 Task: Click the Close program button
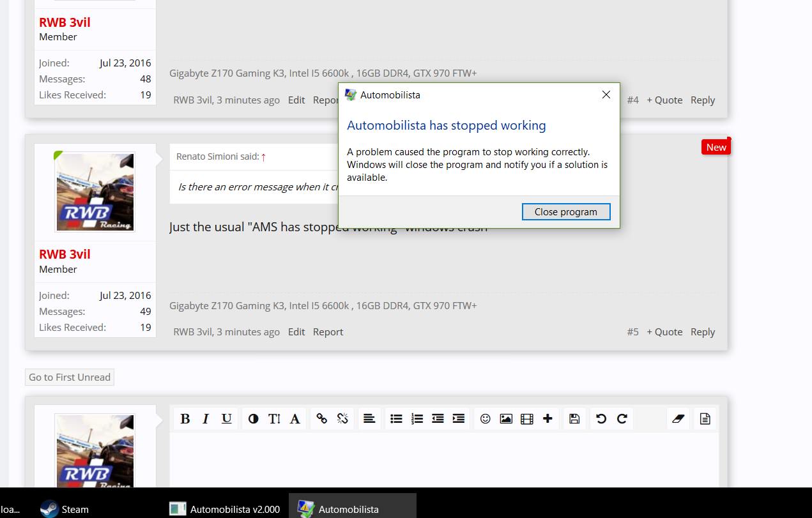click(566, 211)
